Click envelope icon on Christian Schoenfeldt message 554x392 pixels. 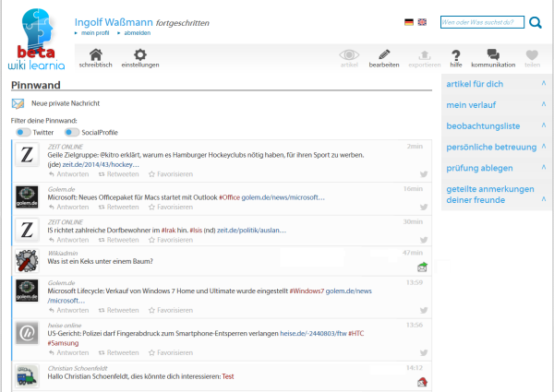(x=422, y=382)
